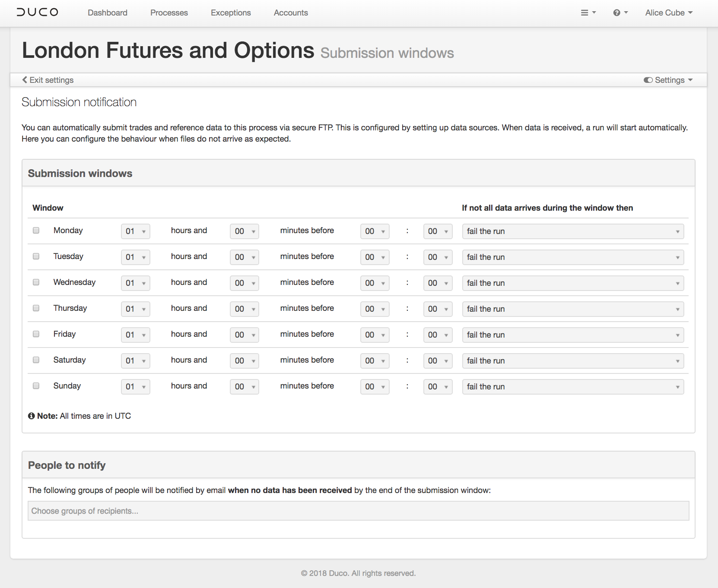The height and width of the screenshot is (588, 718).
Task: Expand Wednesday's 'fail the run' dropdown
Action: click(573, 283)
